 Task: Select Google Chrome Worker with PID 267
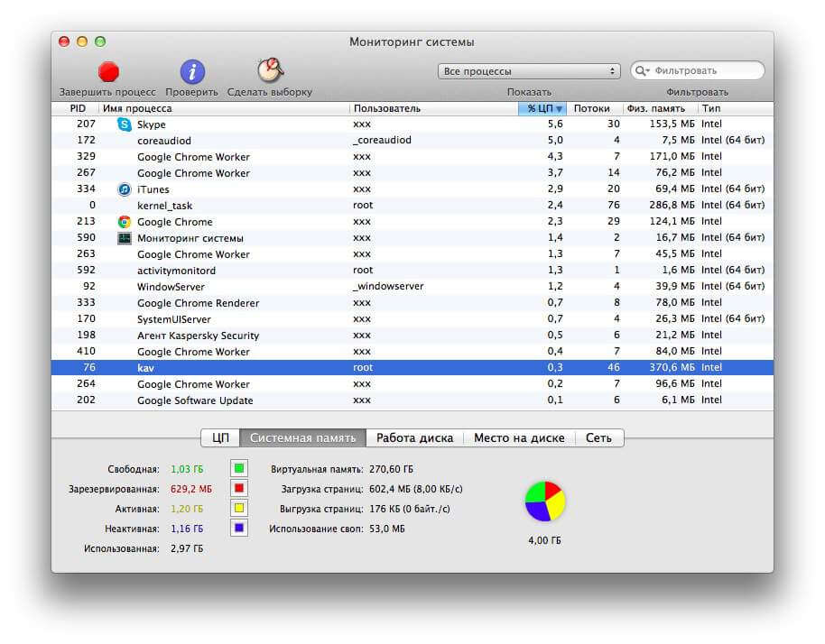(x=412, y=173)
